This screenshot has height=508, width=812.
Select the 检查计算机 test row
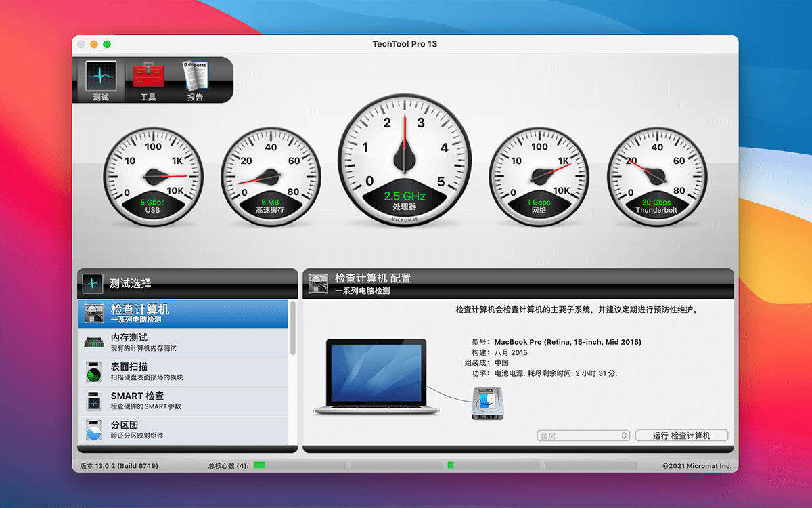coord(183,314)
